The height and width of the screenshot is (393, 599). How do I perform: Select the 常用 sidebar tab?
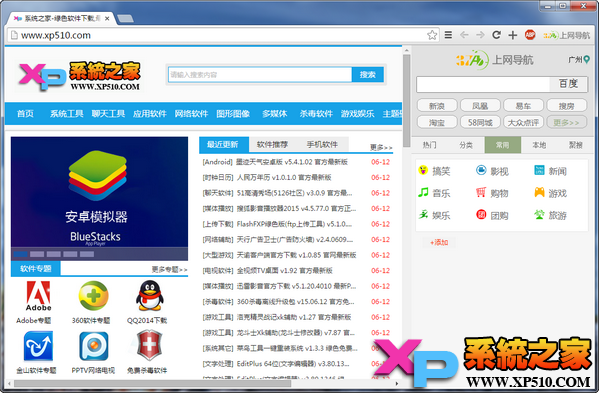coord(502,145)
